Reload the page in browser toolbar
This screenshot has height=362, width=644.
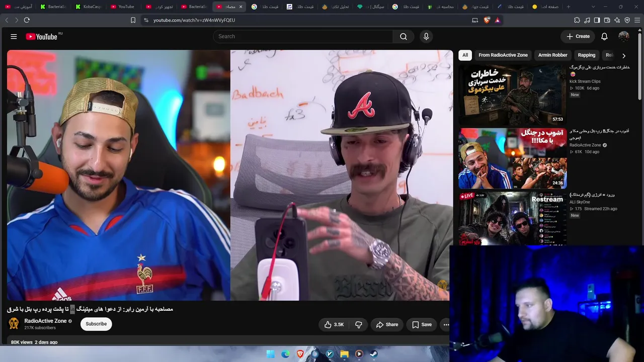tap(27, 20)
